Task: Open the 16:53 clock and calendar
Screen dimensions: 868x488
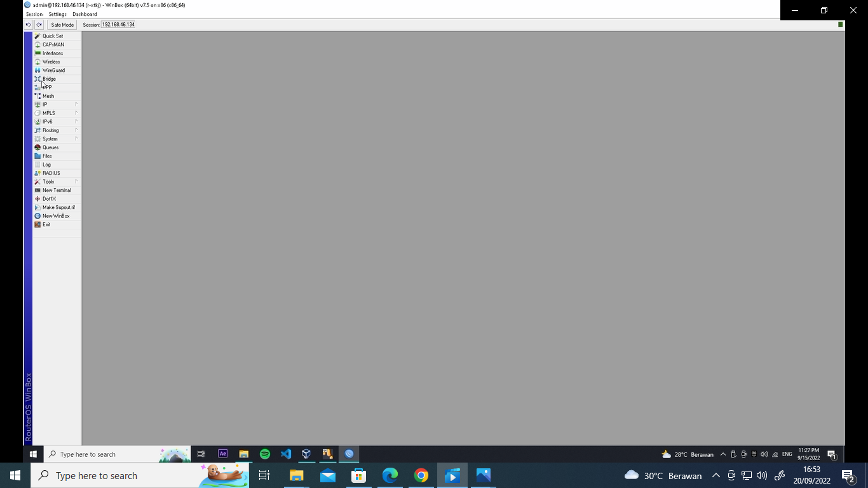Action: 811,475
